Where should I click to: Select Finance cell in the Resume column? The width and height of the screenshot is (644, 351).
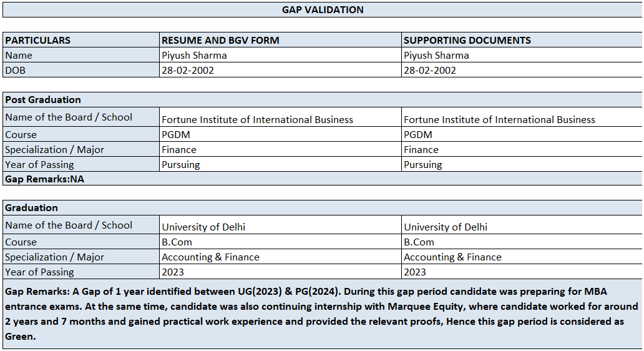(x=179, y=149)
